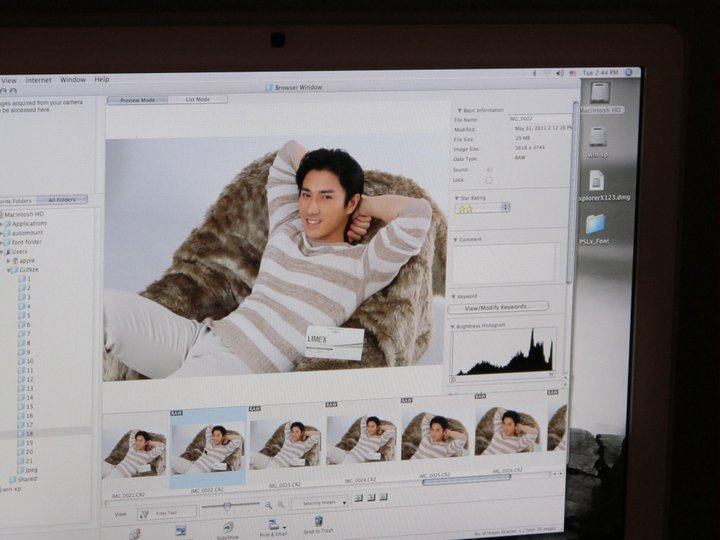The height and width of the screenshot is (540, 720).
Task: Select Macintosh HD in folder tree
Action: tap(23, 214)
